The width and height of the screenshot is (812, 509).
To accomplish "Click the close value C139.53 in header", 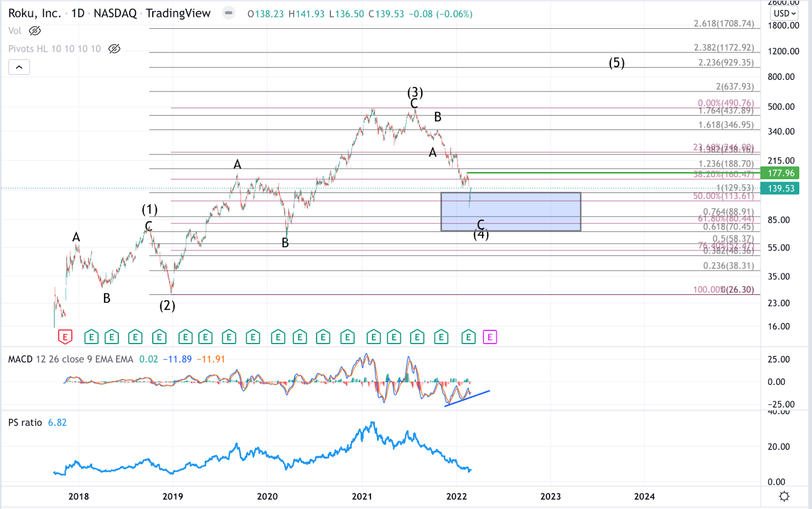I will (x=386, y=14).
